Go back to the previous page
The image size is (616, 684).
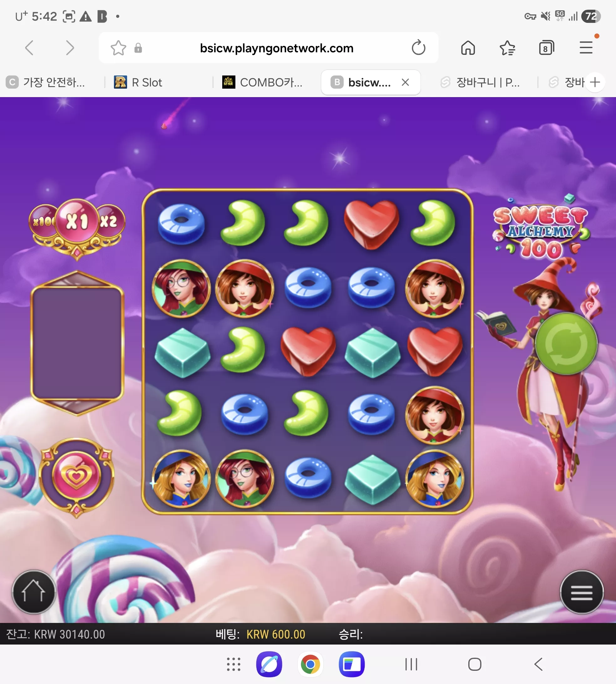pyautogui.click(x=30, y=48)
